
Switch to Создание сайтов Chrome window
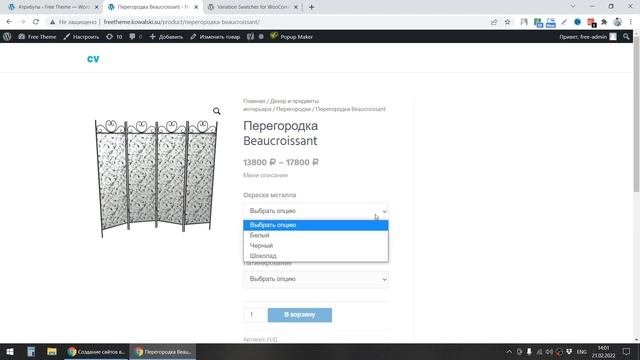(x=97, y=351)
